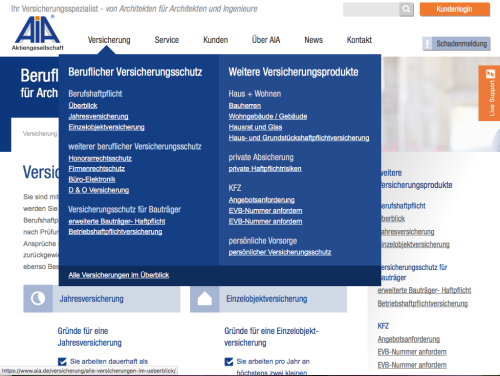This screenshot has width=500, height=376.
Task: Open Betriebshaftpflichtversicherung in the dropdown
Action: [x=115, y=232]
